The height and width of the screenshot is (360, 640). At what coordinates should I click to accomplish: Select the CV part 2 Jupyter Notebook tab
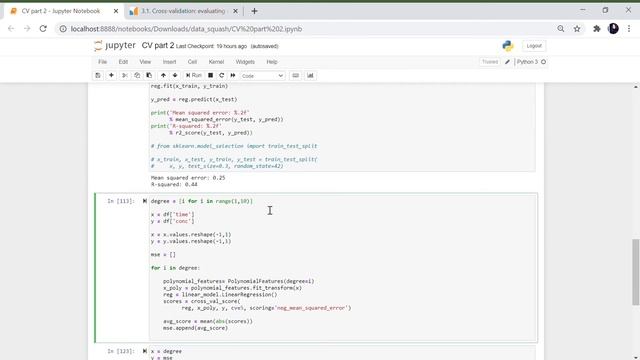coord(61,11)
